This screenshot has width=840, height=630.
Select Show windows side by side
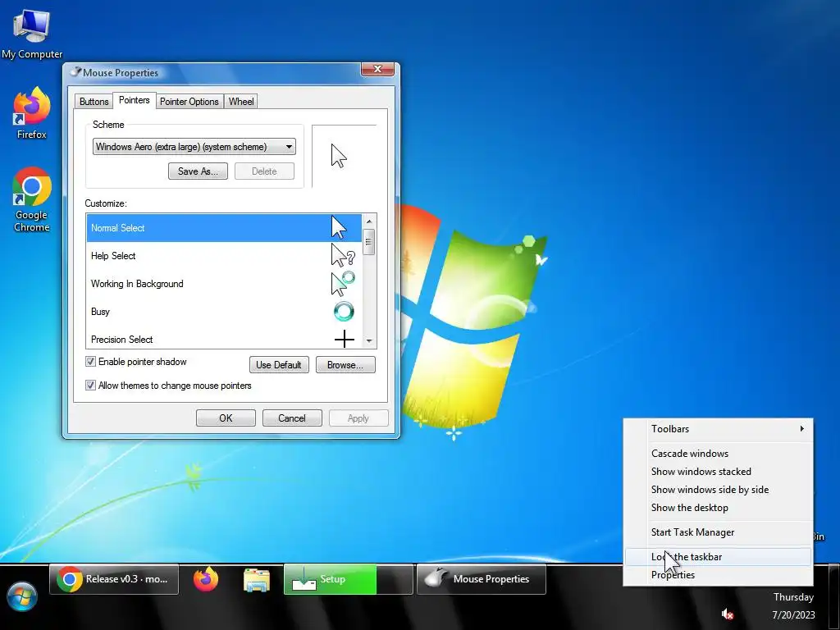click(x=718, y=490)
